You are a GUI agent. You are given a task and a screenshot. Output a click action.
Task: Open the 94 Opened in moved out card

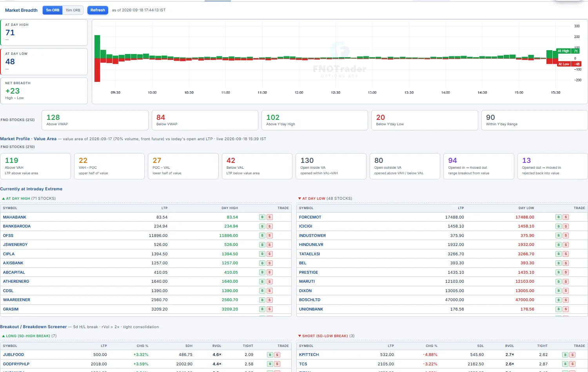click(479, 166)
